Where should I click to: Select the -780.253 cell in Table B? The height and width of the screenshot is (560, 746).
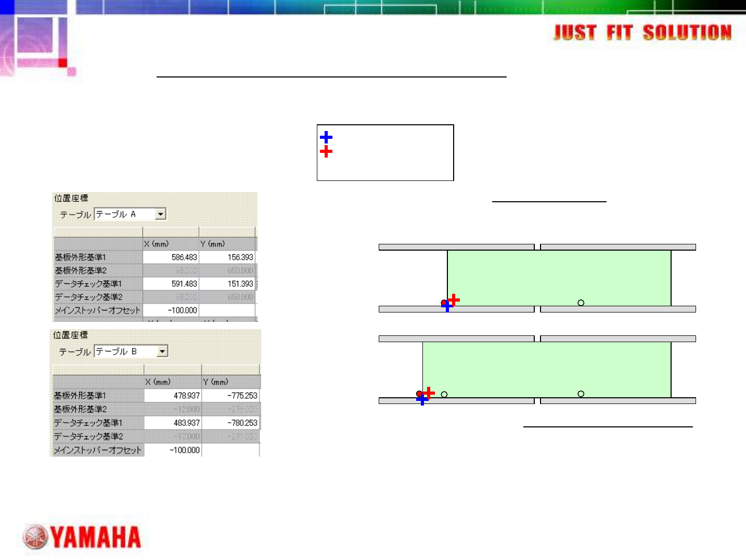(x=230, y=423)
